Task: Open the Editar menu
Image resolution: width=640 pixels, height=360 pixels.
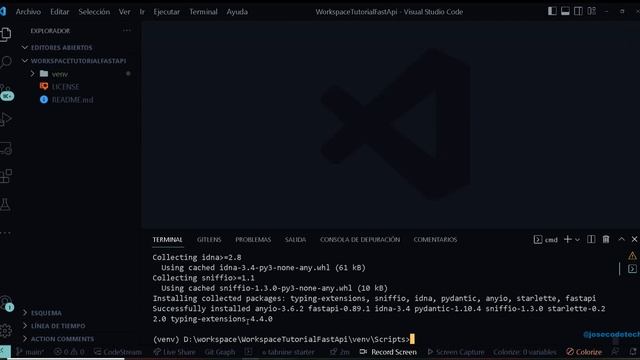Action: tap(60, 12)
